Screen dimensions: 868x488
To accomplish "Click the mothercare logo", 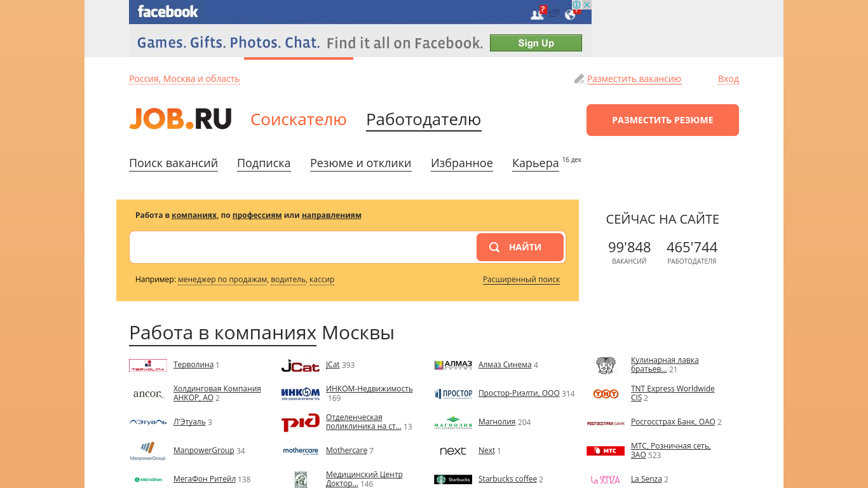I will coord(300,451).
